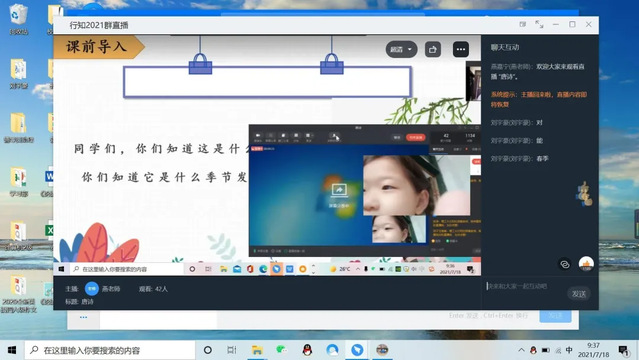Click the host avatar next to 燕老师

[92, 289]
